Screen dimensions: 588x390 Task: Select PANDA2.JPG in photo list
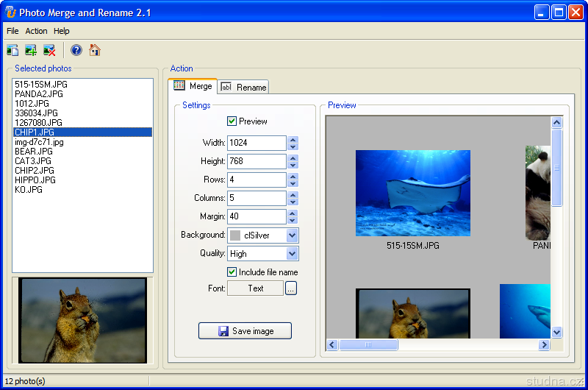[x=82, y=94]
